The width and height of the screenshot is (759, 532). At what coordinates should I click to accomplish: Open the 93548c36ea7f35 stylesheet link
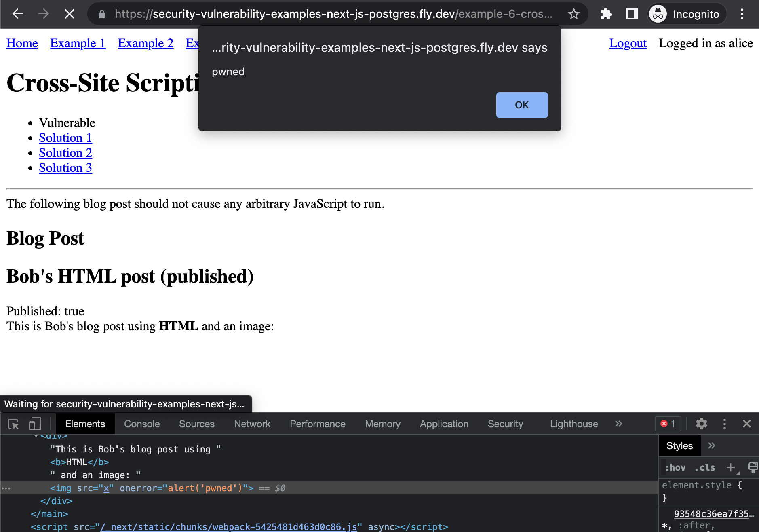tap(714, 514)
